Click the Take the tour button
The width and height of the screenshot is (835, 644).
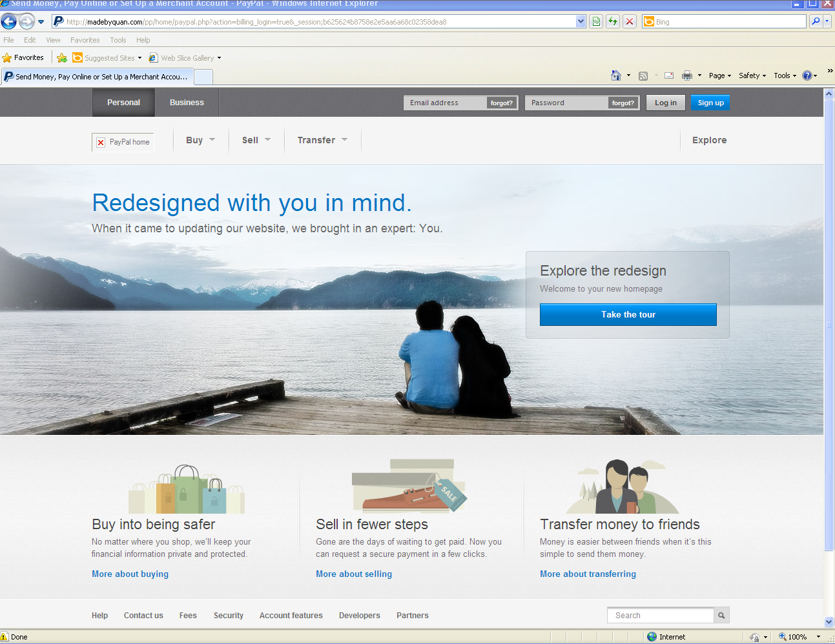628,314
